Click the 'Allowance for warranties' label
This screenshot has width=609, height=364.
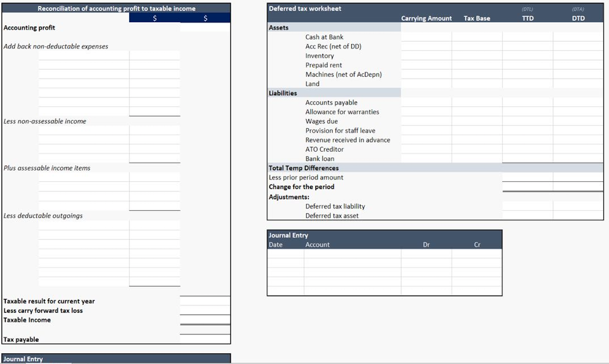[x=342, y=112]
